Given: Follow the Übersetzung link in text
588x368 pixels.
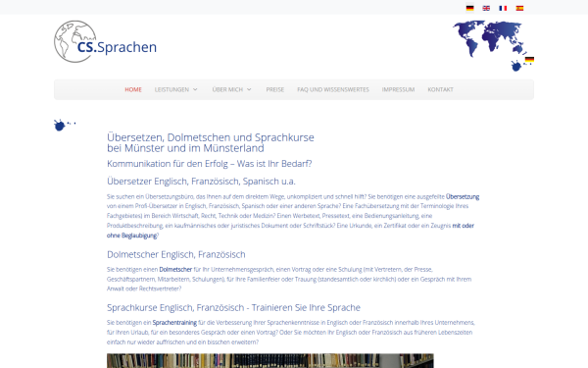Looking at the screenshot, I should [463, 196].
